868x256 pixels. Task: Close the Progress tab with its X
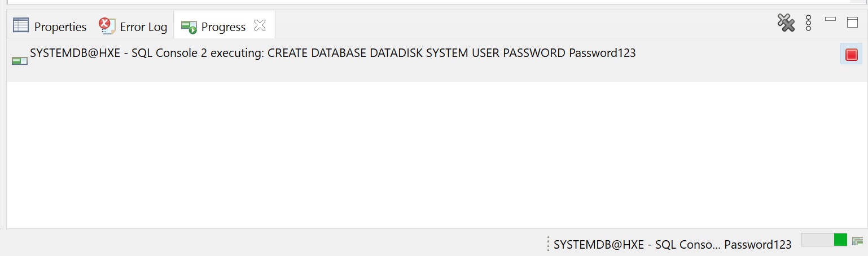tap(260, 25)
